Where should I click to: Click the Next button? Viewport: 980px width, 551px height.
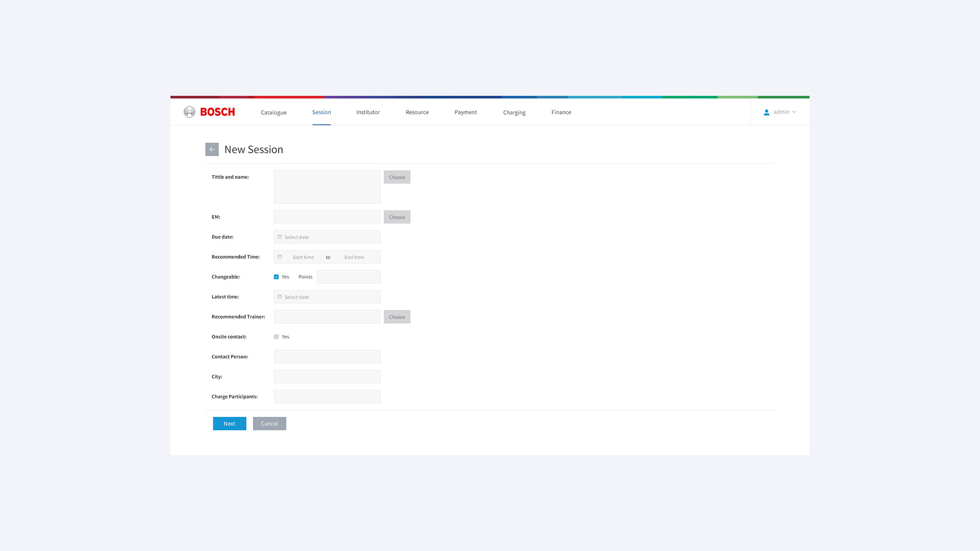click(x=230, y=424)
